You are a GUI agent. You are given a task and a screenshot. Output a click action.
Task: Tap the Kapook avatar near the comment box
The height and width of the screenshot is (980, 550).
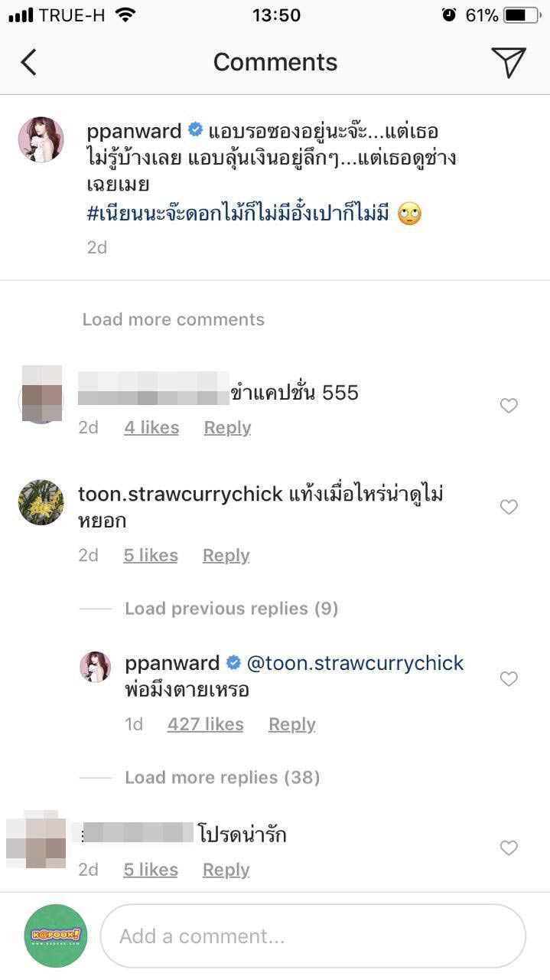point(55,936)
